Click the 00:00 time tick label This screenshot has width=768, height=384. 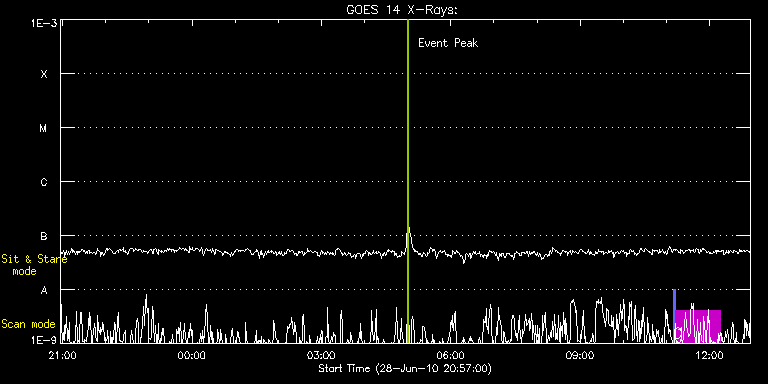(192, 356)
